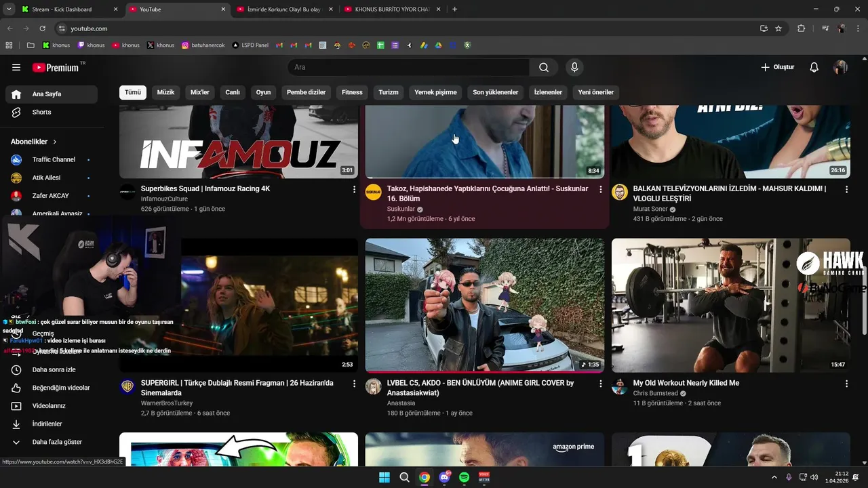Open Daha sonra izle list
This screenshot has width=868, height=488.
coord(52,369)
